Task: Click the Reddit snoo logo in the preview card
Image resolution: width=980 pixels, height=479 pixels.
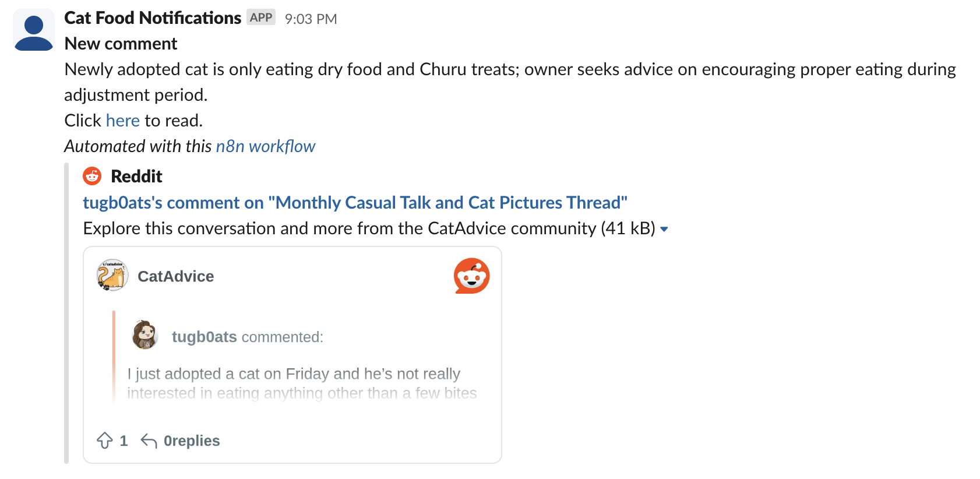Action: pyautogui.click(x=472, y=275)
